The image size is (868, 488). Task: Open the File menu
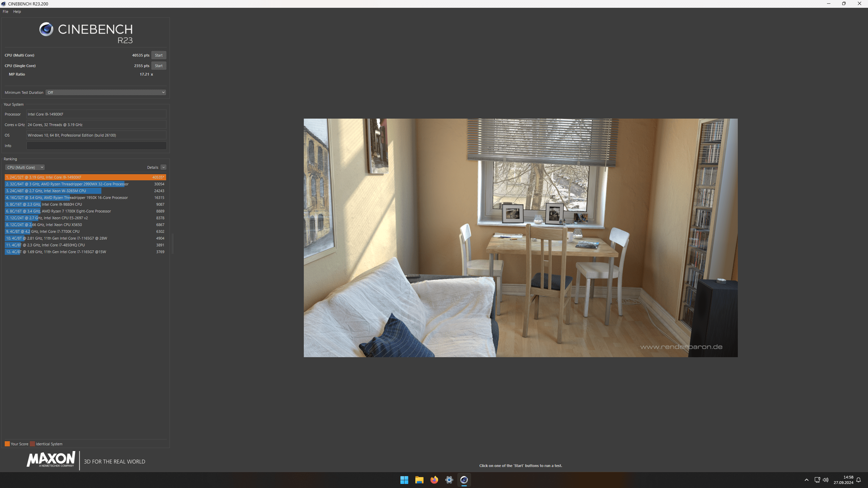[x=5, y=12]
